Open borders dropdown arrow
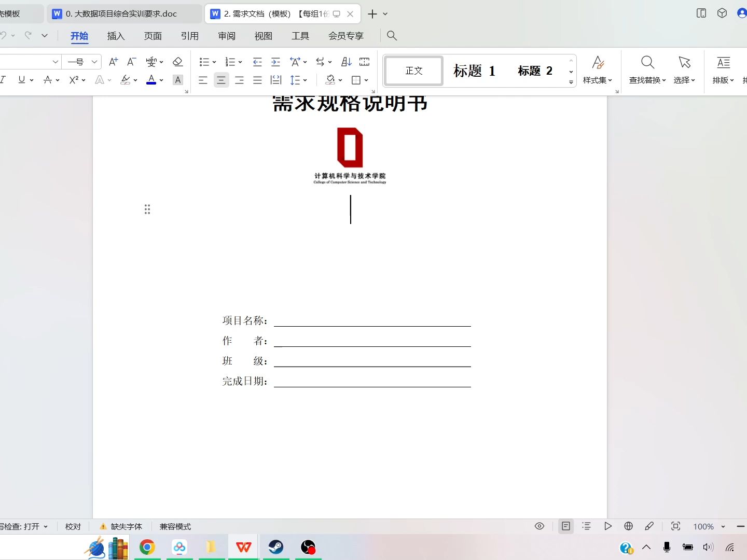747x560 pixels. 366,80
